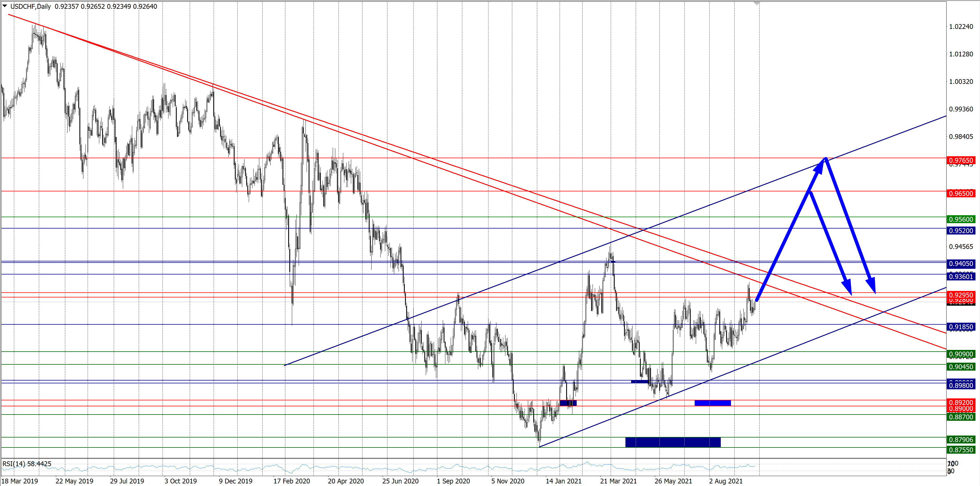
Task: Click the 17 Feb 2020 date label
Action: [291, 481]
